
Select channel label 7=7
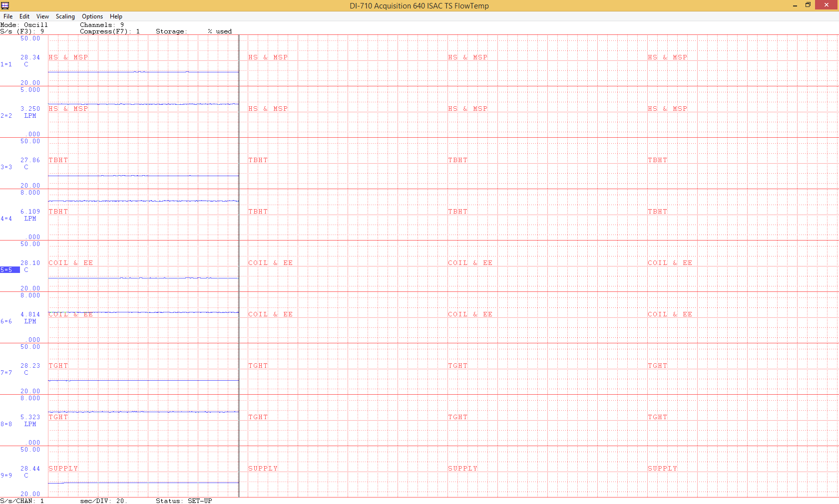click(x=6, y=373)
